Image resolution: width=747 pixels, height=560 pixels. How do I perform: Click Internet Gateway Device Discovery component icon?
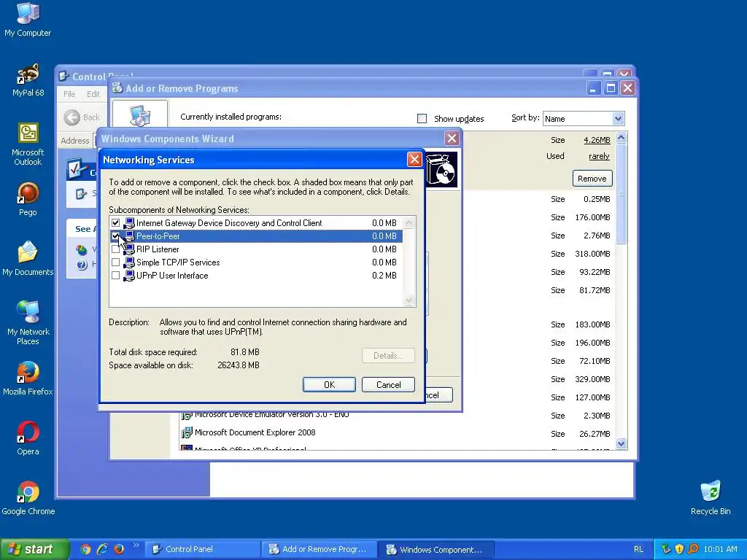click(128, 223)
